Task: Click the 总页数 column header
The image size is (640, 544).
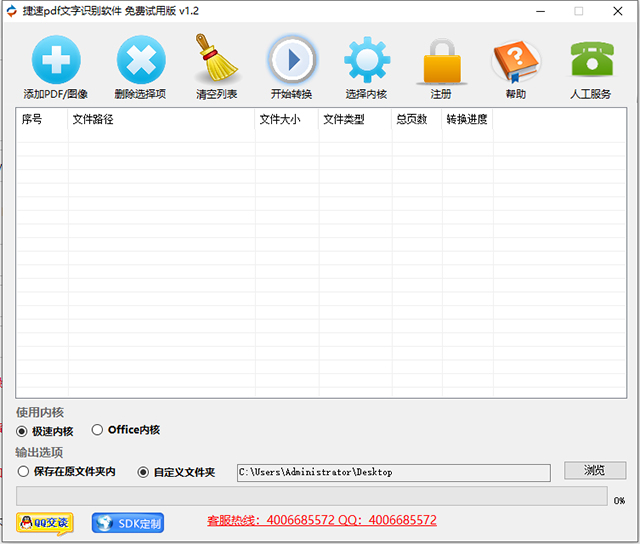Action: (417, 119)
